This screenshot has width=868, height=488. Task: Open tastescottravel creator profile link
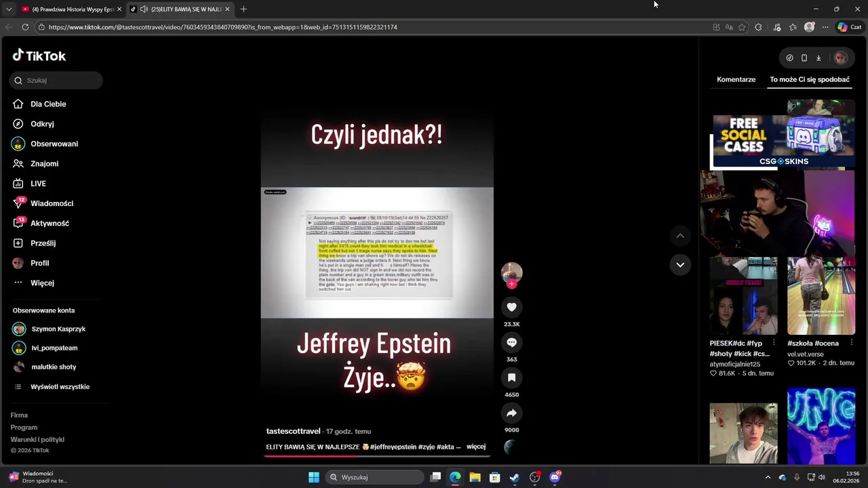[x=293, y=431]
